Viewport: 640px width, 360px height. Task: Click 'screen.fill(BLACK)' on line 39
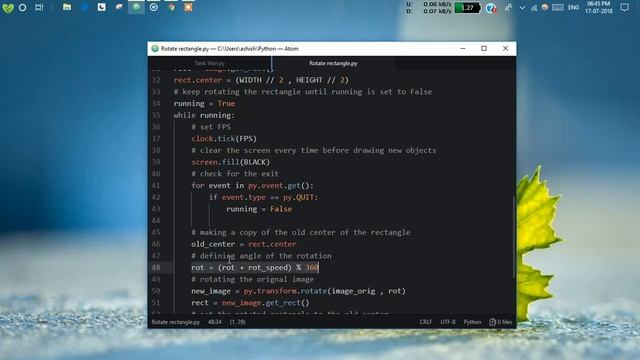231,162
